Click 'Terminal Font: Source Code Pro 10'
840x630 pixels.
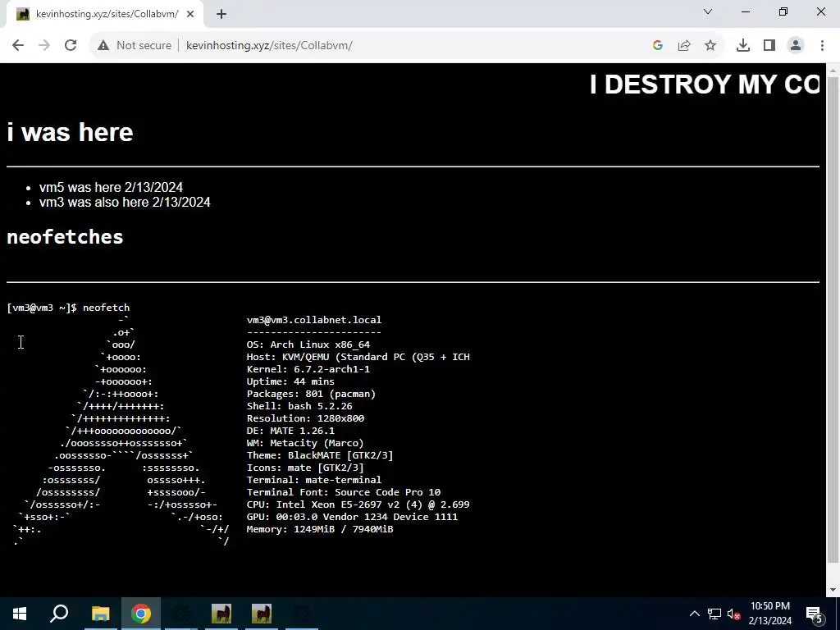click(x=344, y=492)
